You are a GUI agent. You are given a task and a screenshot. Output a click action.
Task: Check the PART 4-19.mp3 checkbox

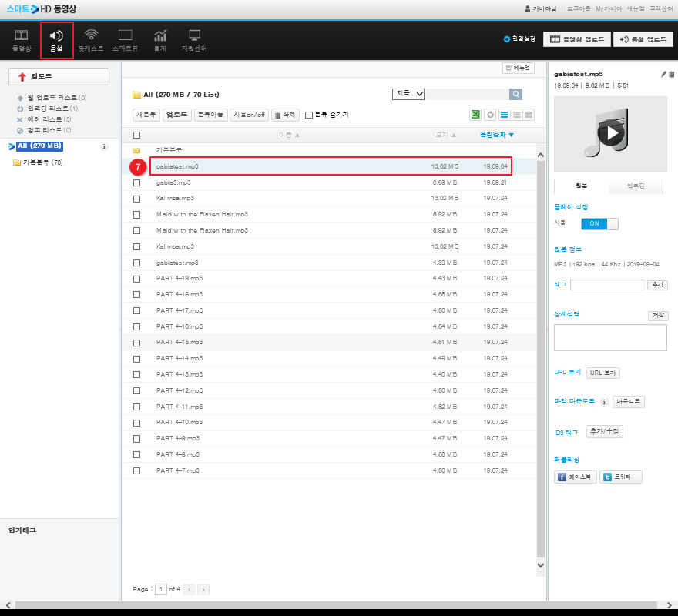[x=136, y=279]
